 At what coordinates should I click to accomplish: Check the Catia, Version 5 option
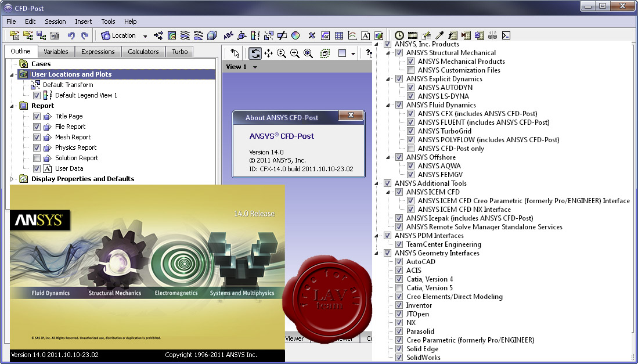click(x=399, y=288)
